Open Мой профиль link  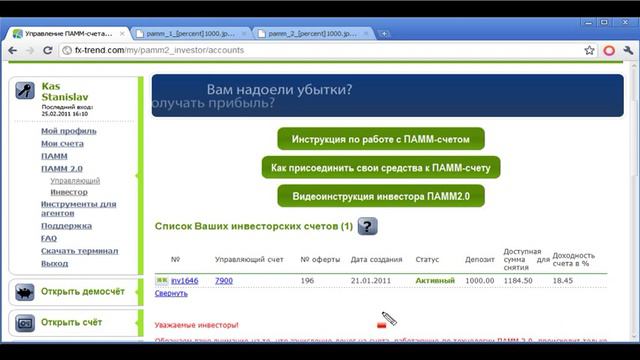(x=69, y=131)
